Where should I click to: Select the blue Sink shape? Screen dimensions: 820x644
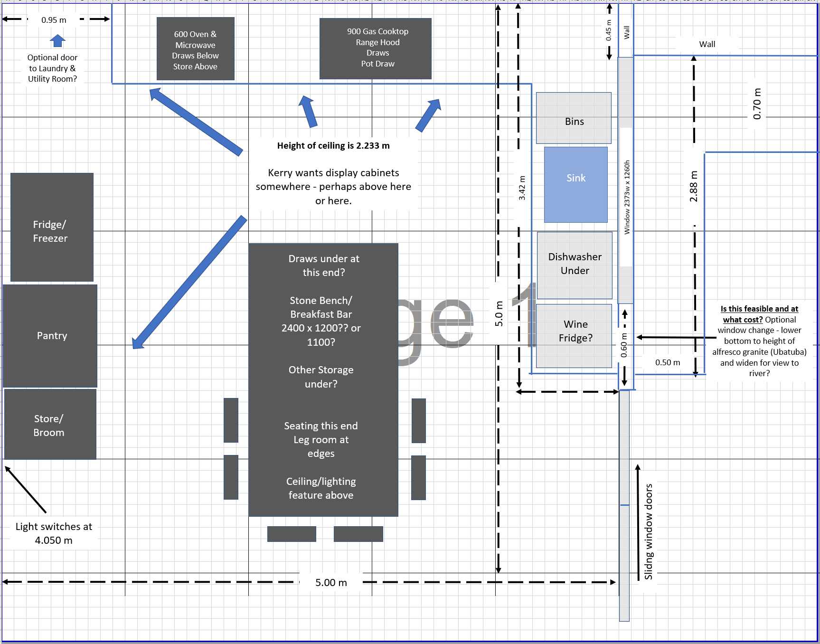575,185
